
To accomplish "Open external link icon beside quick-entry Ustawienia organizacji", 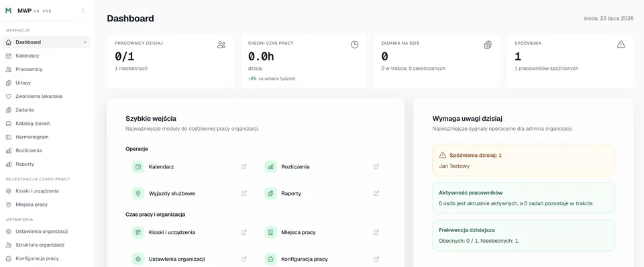I will (244, 259).
